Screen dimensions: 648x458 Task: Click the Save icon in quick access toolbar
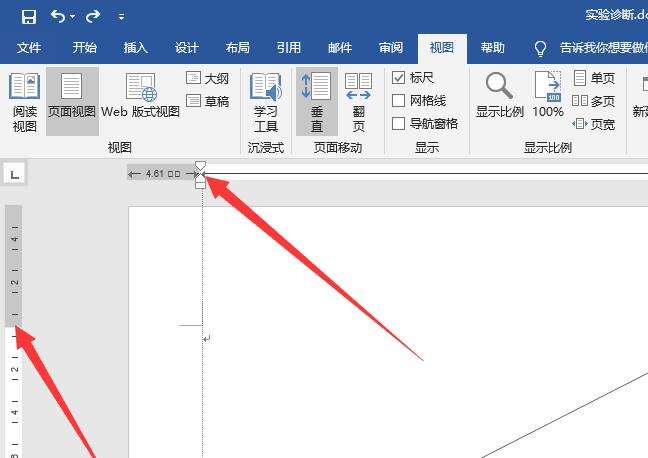point(29,17)
